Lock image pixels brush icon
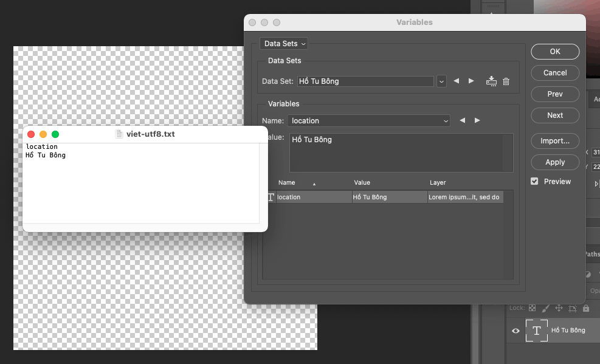Image resolution: width=600 pixels, height=364 pixels. [546, 308]
